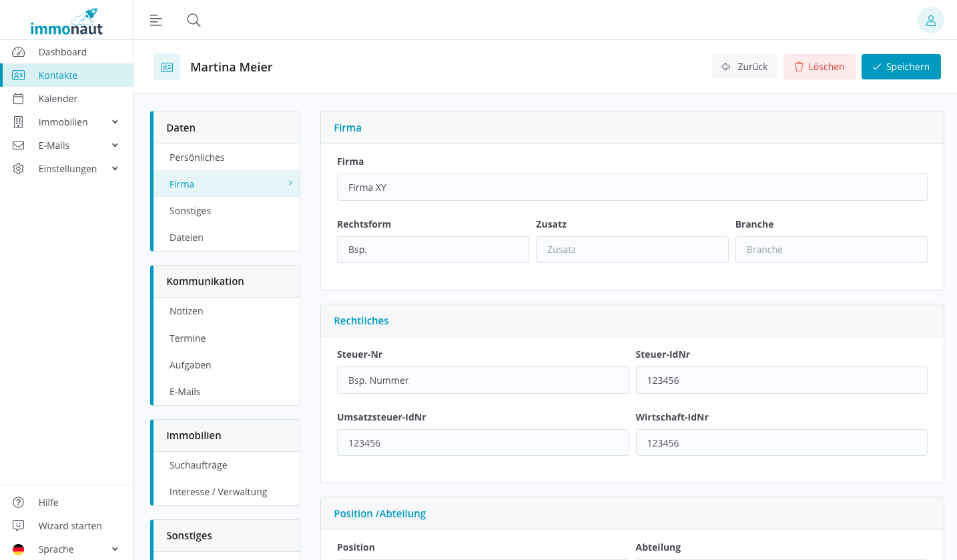Click the Hilfe question mark icon
This screenshot has width=957, height=560.
[x=19, y=503]
